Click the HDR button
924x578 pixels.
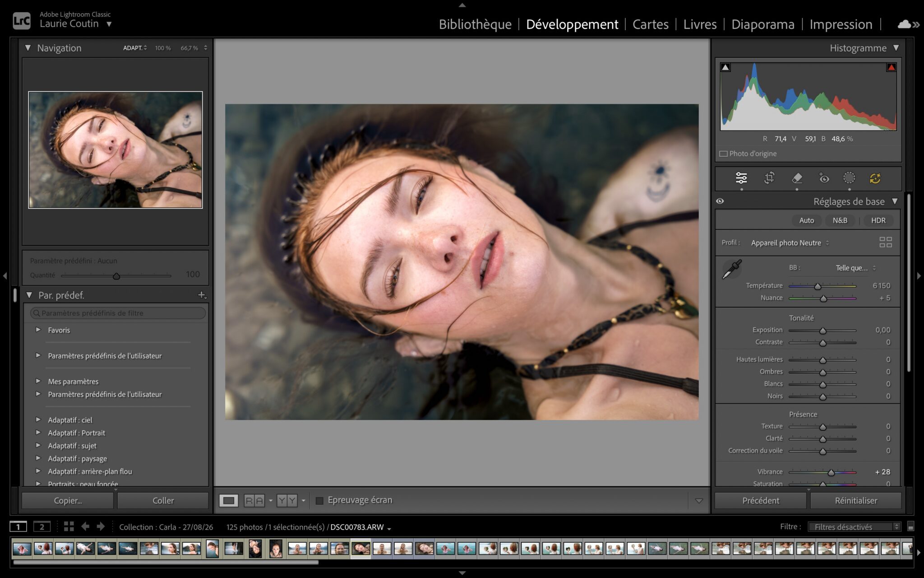878,220
